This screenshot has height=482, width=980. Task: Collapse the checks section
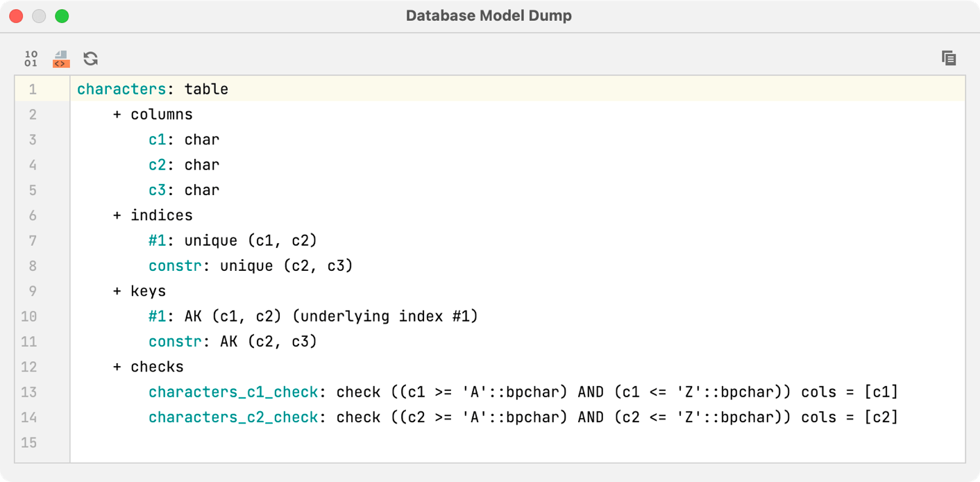(x=117, y=366)
